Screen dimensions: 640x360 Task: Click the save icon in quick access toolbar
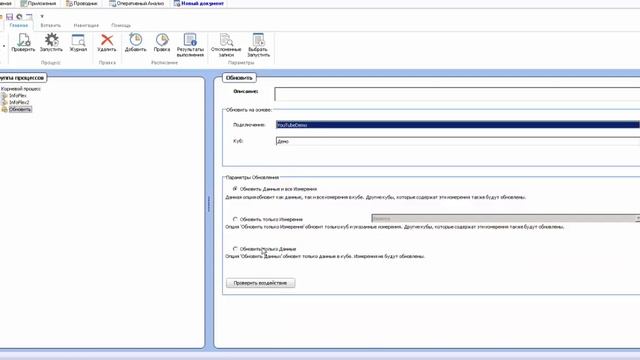9,17
